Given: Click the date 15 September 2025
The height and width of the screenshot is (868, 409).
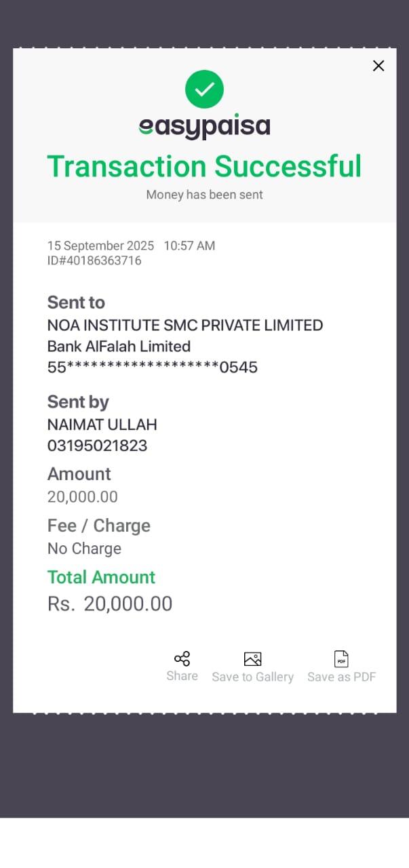Looking at the screenshot, I should coord(100,245).
